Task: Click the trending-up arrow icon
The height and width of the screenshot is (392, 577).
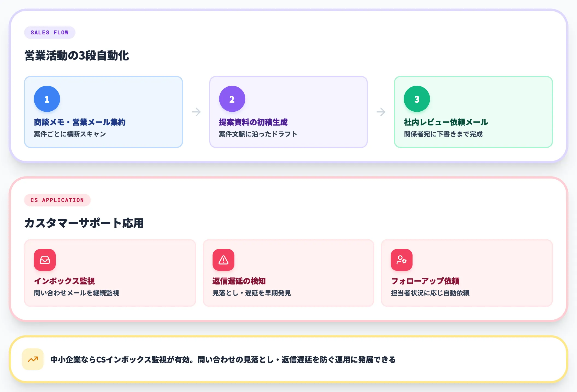Action: pyautogui.click(x=33, y=359)
